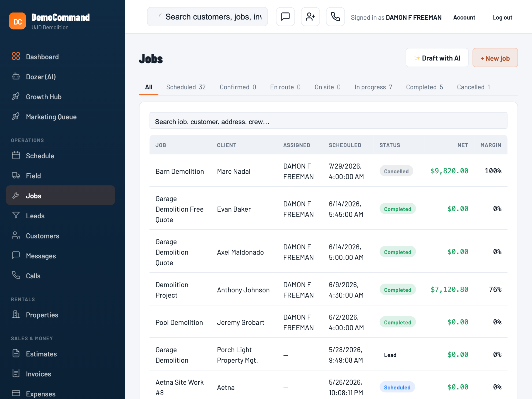Focus the global search customers field
Image resolution: width=532 pixels, height=399 pixels.
tap(207, 17)
